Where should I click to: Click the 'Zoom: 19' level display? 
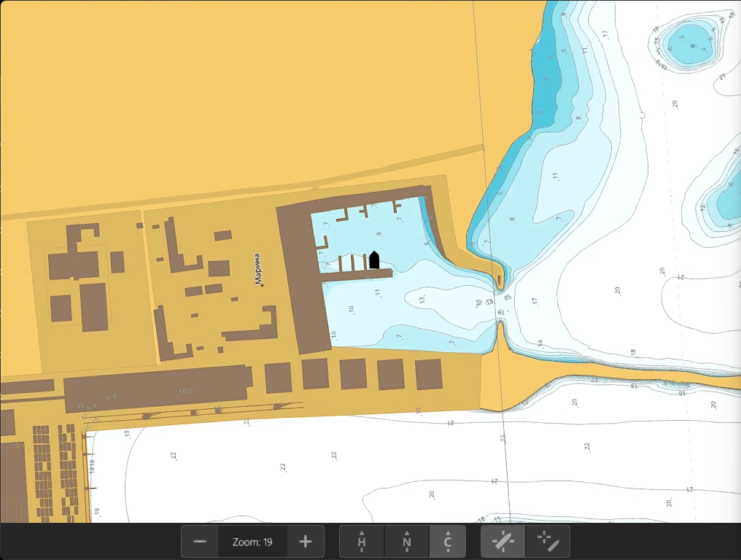[252, 542]
